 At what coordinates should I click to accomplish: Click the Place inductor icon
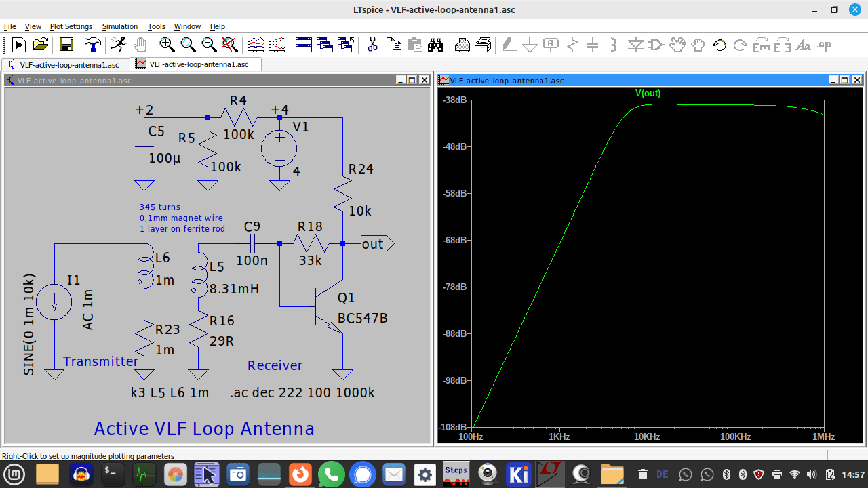[614, 45]
